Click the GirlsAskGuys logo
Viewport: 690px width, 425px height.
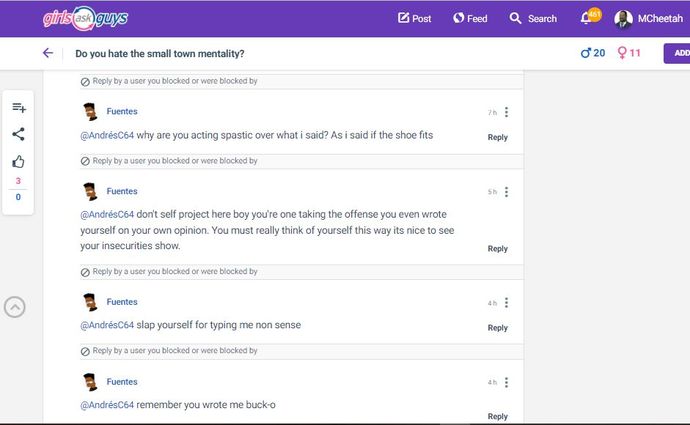click(x=85, y=18)
